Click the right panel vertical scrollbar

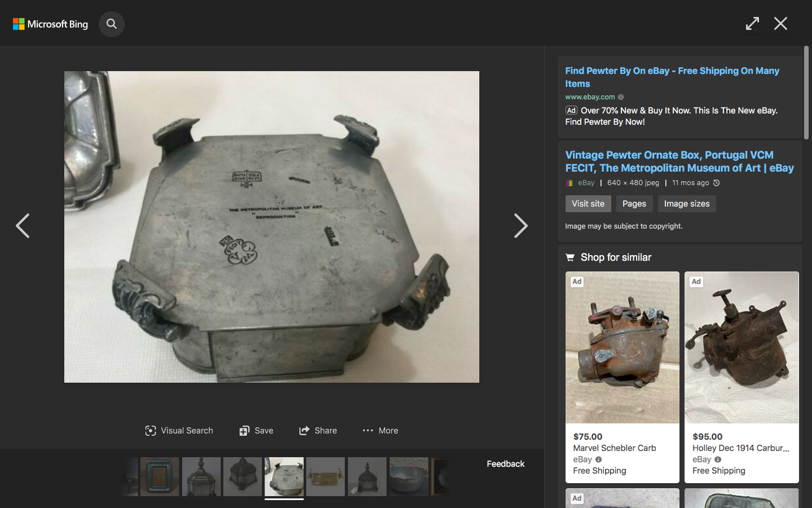coord(806,93)
